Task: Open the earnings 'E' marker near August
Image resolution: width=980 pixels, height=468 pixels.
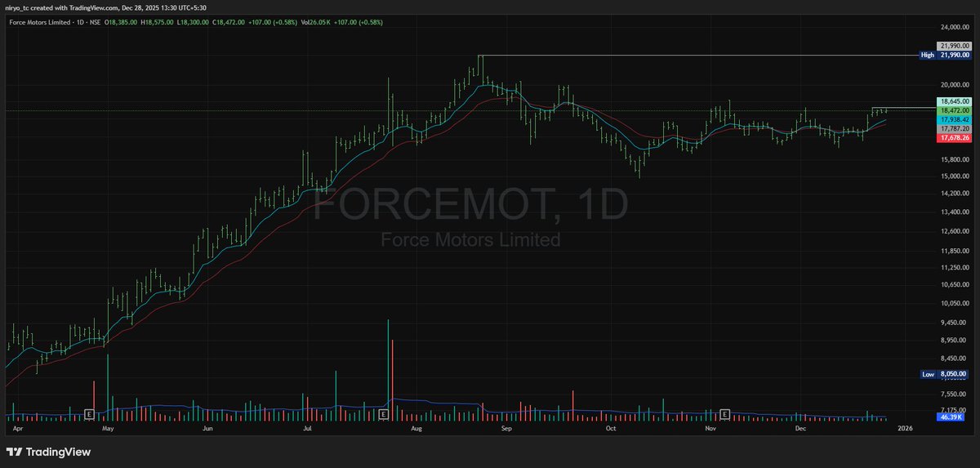Action: pyautogui.click(x=383, y=413)
